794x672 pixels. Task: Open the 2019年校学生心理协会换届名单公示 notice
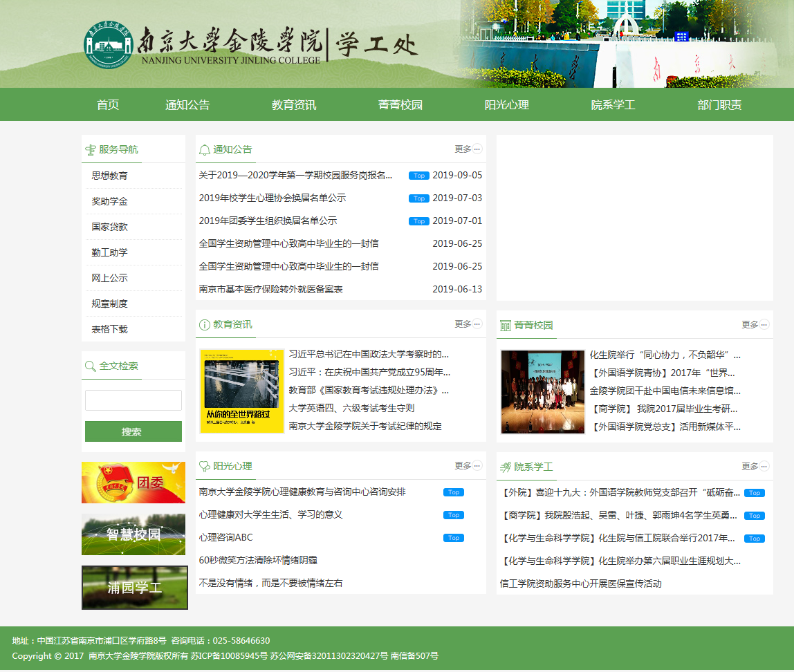click(272, 198)
